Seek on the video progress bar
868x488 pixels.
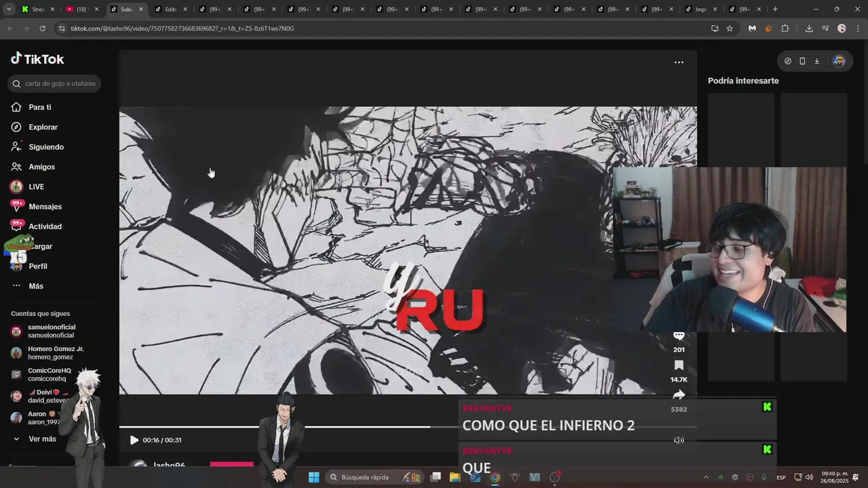[408, 427]
